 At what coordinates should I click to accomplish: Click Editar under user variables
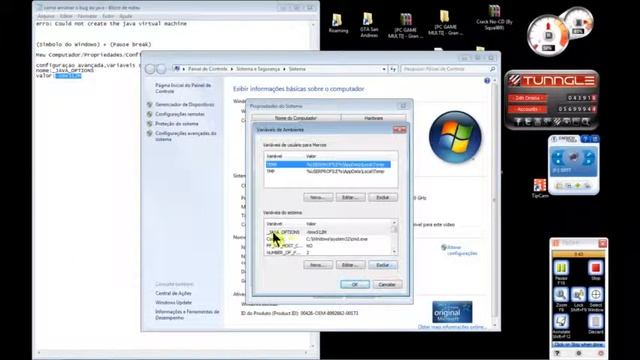coord(350,197)
